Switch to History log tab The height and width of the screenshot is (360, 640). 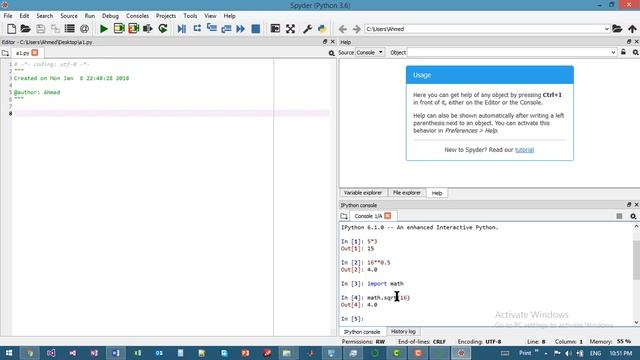coord(403,331)
